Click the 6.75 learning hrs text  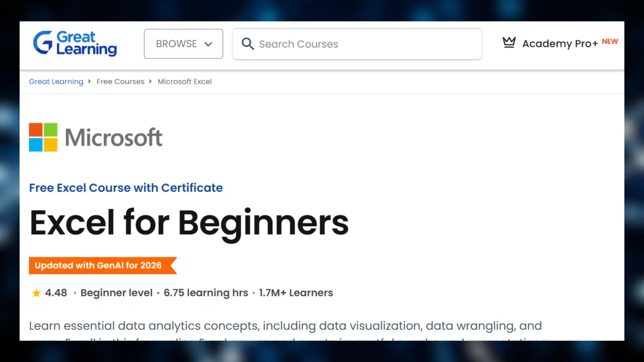[206, 293]
